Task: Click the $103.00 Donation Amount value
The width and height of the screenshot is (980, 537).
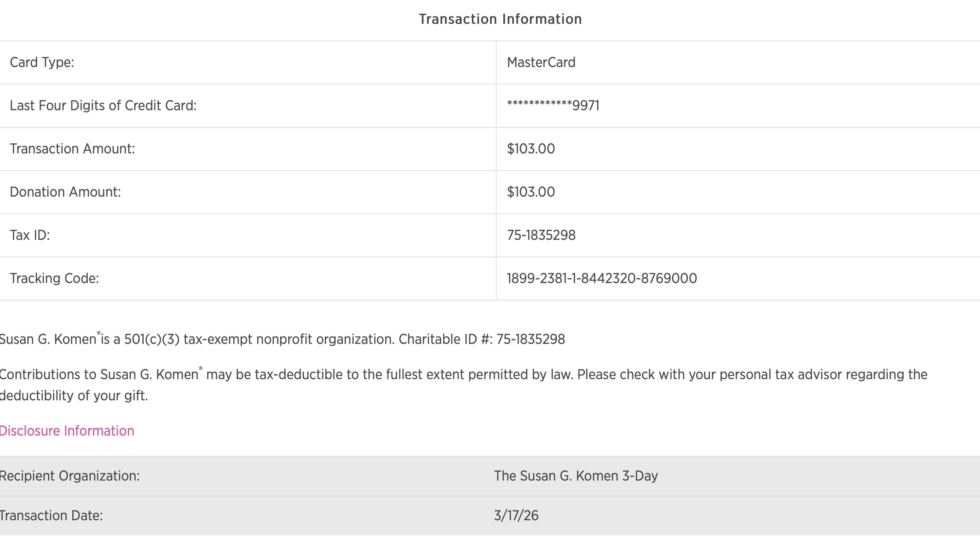Action: tap(531, 192)
